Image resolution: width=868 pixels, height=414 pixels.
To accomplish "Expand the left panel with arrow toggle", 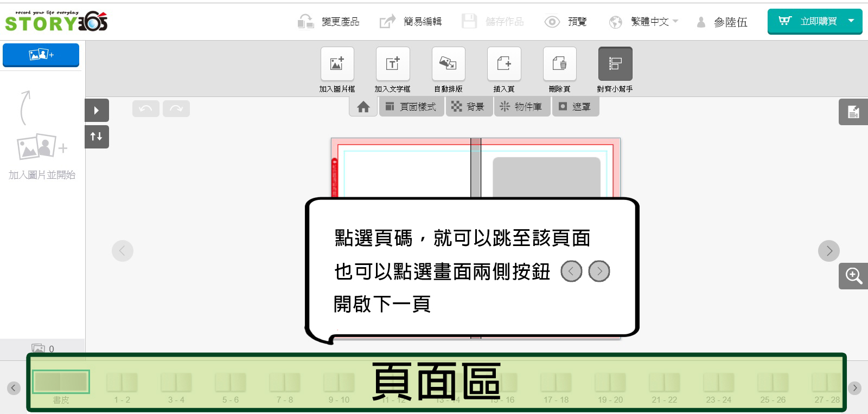I will (97, 111).
